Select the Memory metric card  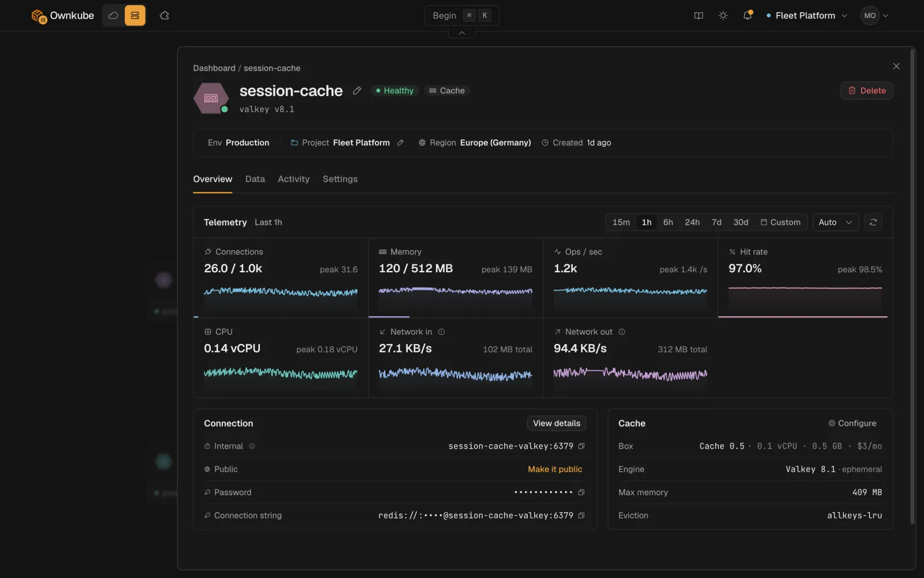pos(456,278)
